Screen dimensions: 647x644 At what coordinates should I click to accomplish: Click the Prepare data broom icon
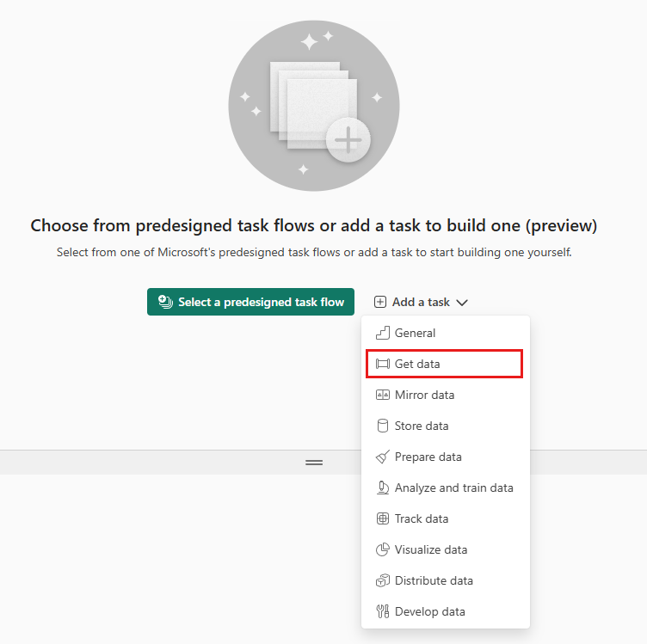pyautogui.click(x=383, y=457)
